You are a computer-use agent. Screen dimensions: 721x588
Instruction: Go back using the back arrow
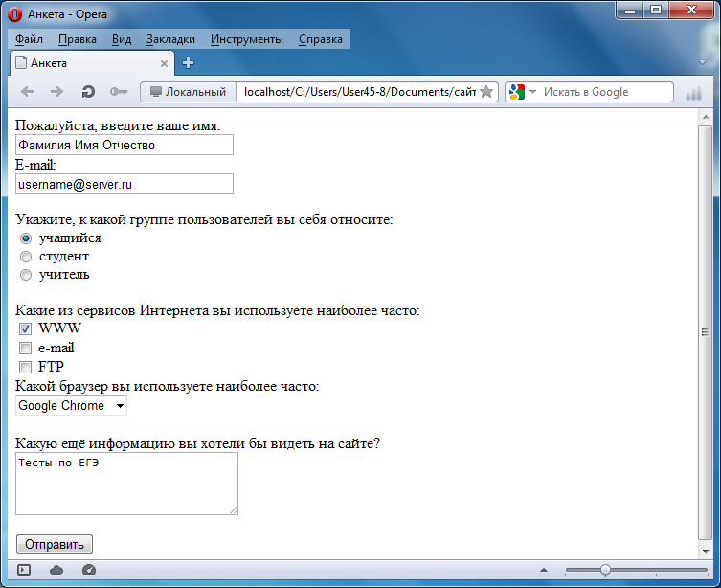pos(28,92)
